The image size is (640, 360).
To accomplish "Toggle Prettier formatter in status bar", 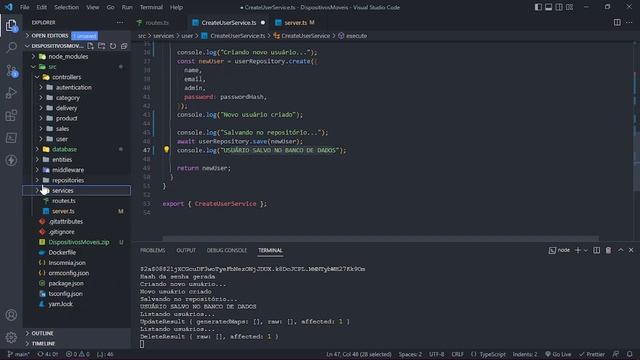I will (591, 354).
